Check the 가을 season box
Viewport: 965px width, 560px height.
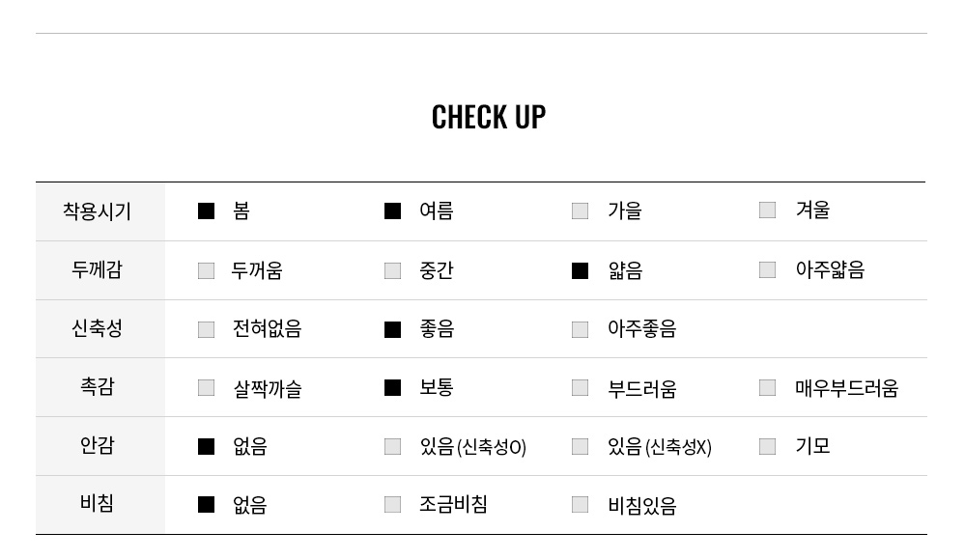click(x=580, y=211)
